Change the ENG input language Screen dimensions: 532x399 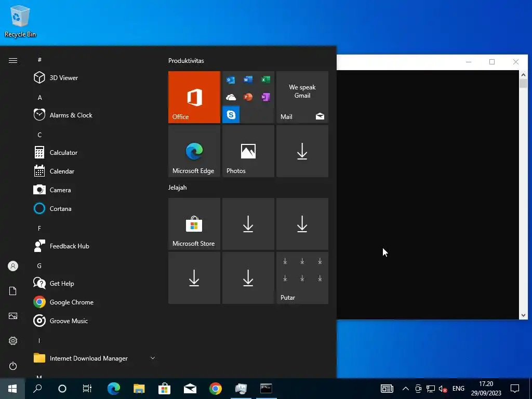(458, 389)
